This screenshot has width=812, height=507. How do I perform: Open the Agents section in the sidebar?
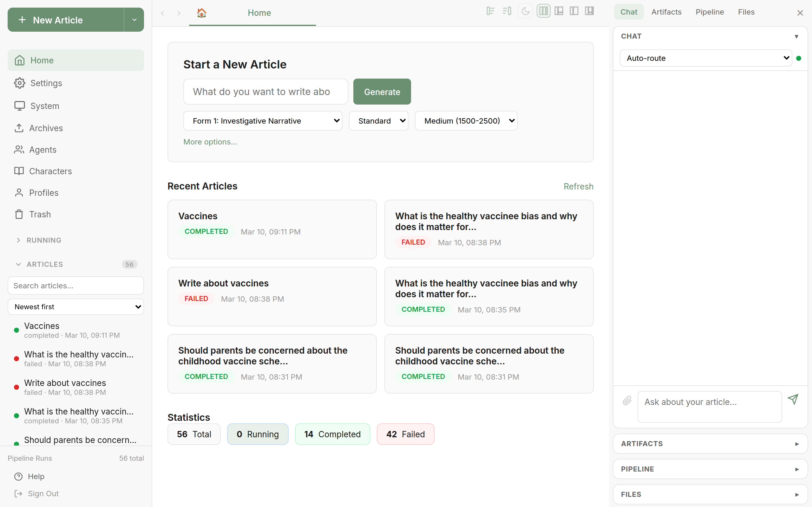(x=43, y=150)
